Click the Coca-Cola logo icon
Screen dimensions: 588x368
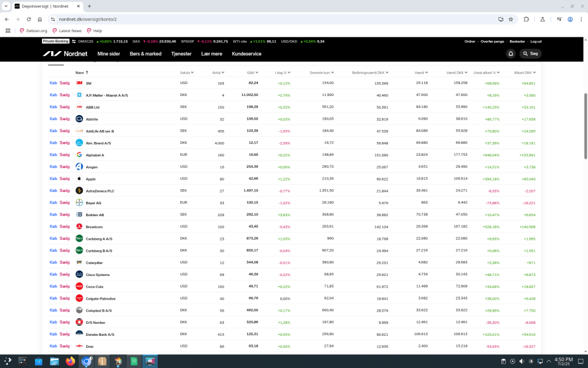coord(79,286)
